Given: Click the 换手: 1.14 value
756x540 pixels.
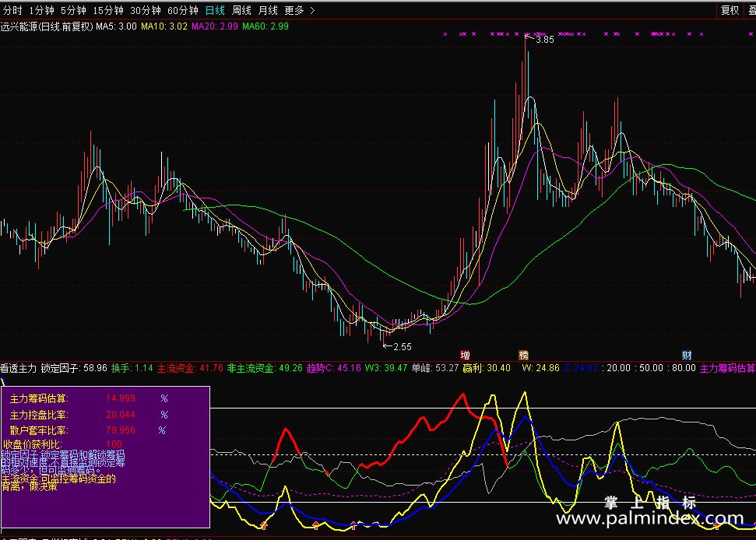Looking at the screenshot, I should pos(132,369).
